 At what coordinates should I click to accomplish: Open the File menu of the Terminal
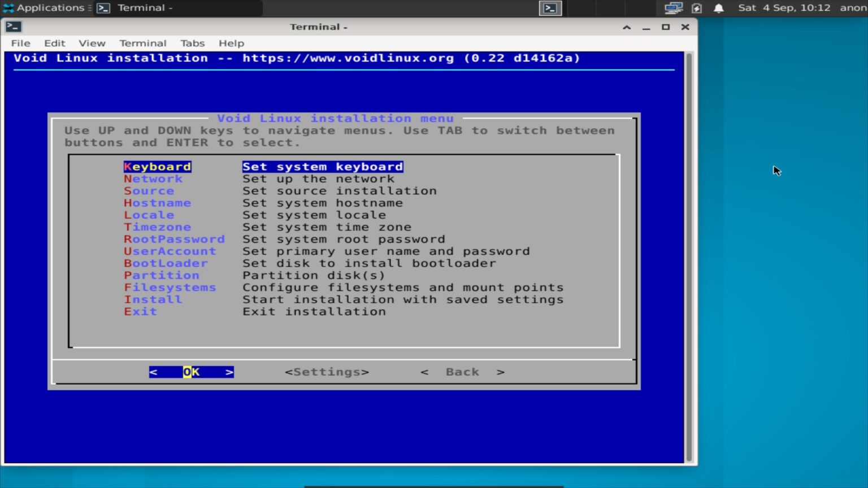pyautogui.click(x=20, y=43)
